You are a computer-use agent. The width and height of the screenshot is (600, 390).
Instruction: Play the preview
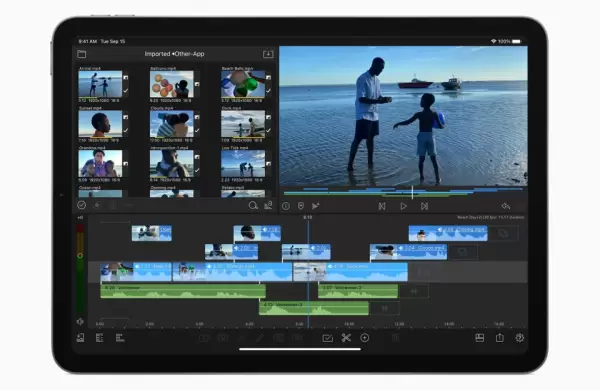(x=403, y=206)
